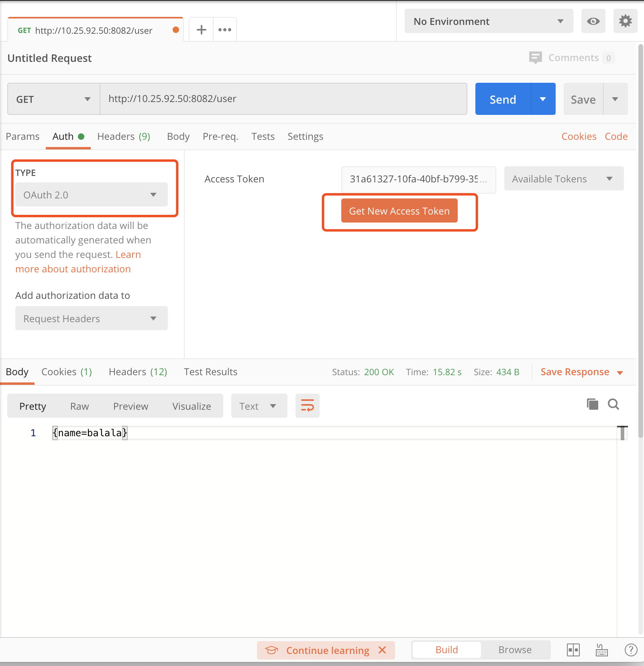Screen dimensions: 644x666
Task: Select the Visualize response view
Action: [x=192, y=406]
